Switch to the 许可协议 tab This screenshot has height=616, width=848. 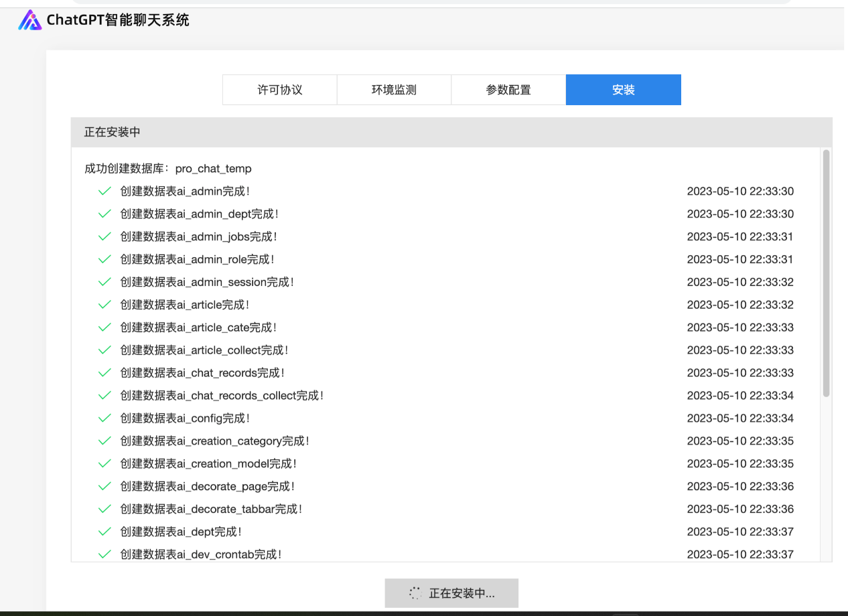(280, 90)
